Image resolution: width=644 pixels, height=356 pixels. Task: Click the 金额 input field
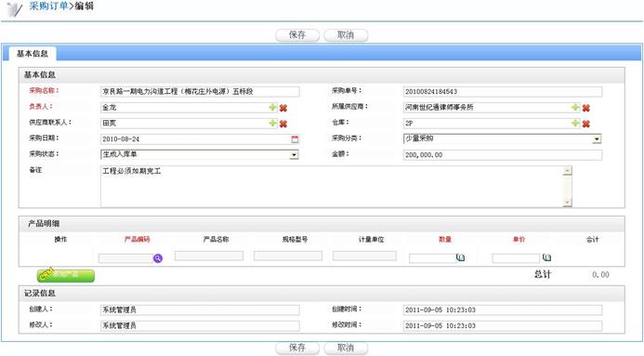503,155
